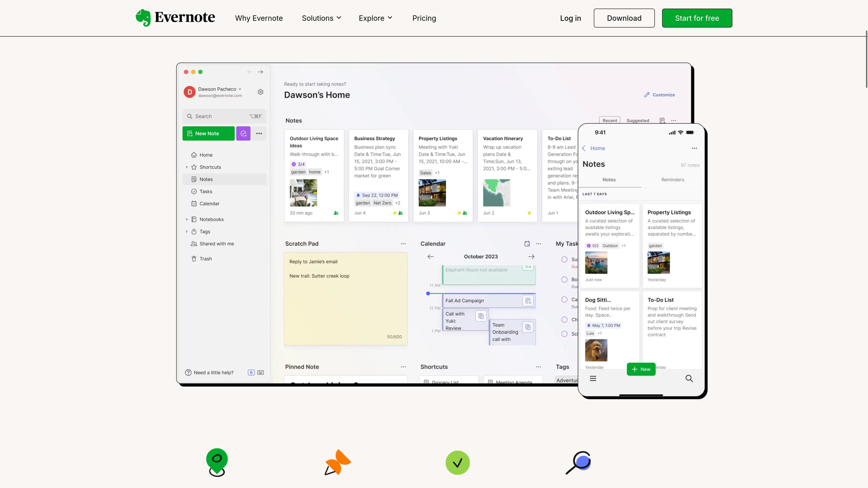Open the Solutions dropdown menu

click(x=321, y=18)
